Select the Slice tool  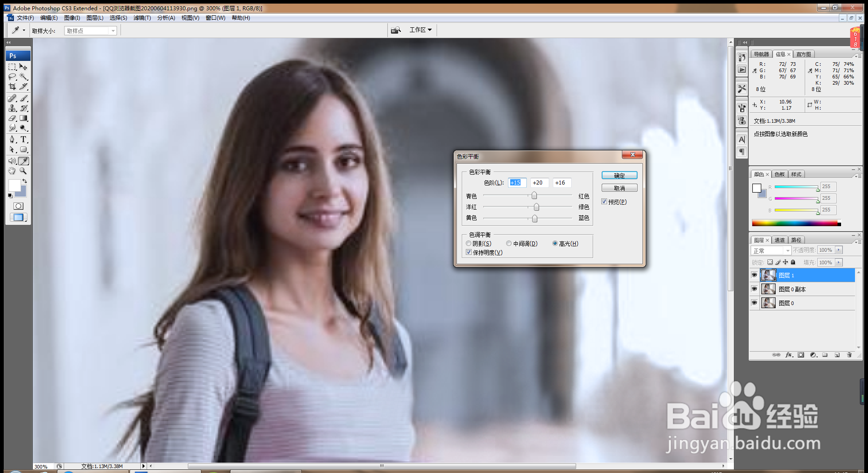[x=23, y=86]
